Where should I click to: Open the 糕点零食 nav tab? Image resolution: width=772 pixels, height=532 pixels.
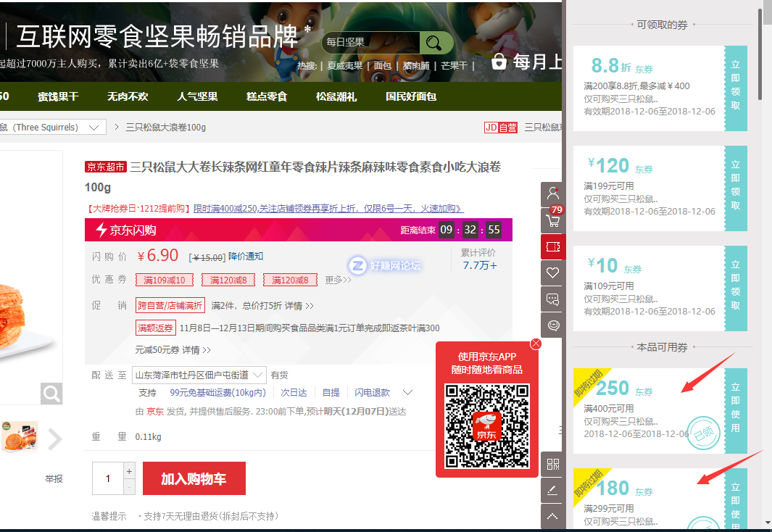pos(267,96)
